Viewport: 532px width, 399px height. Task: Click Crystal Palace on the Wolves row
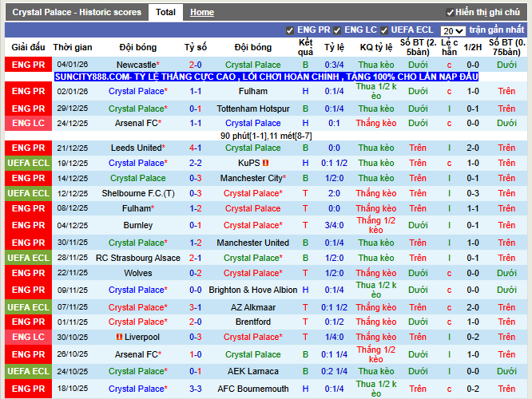[x=253, y=273]
